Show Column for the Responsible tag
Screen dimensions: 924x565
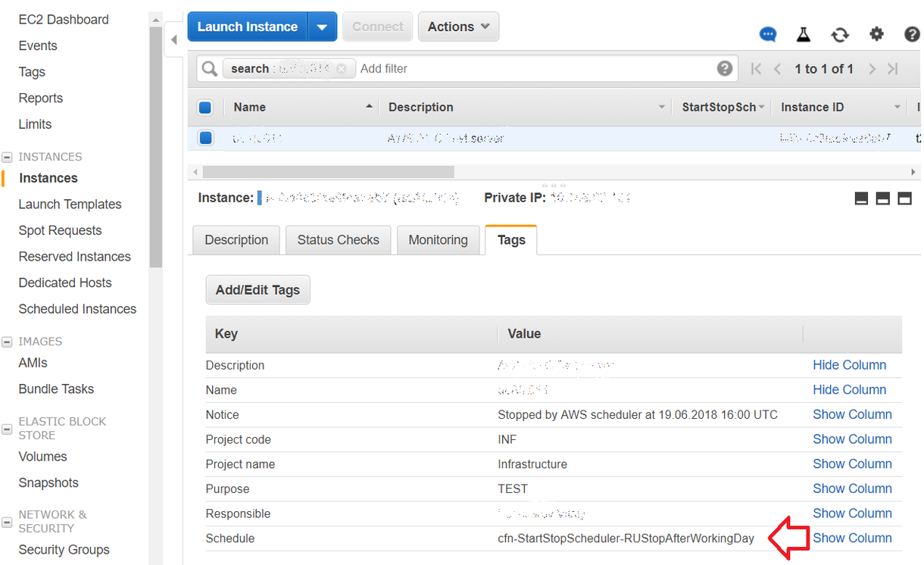click(852, 513)
